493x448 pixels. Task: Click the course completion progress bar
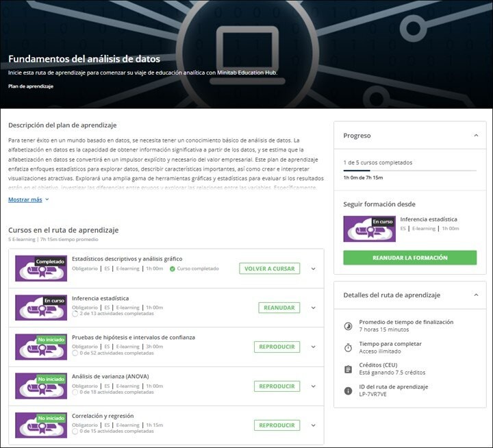pyautogui.click(x=409, y=170)
